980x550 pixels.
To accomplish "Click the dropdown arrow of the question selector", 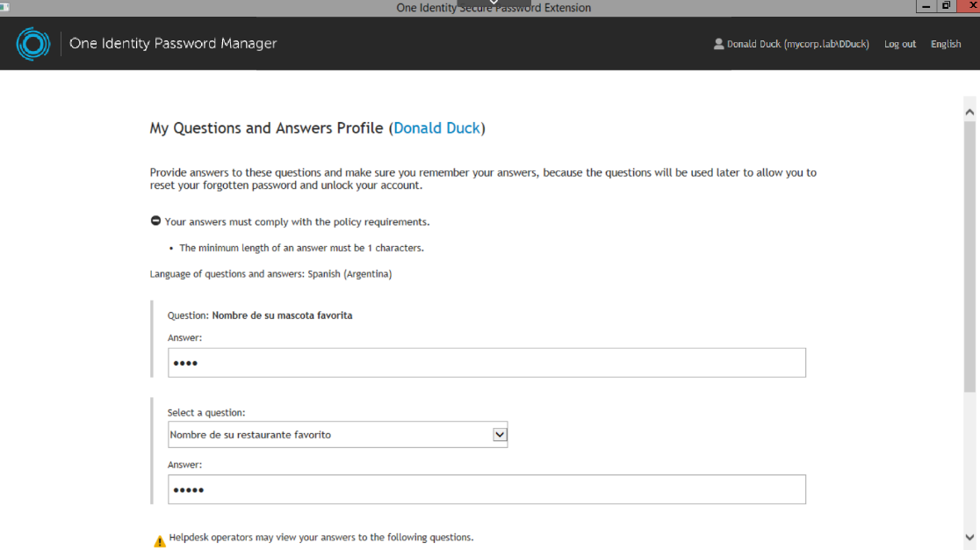I will click(500, 434).
